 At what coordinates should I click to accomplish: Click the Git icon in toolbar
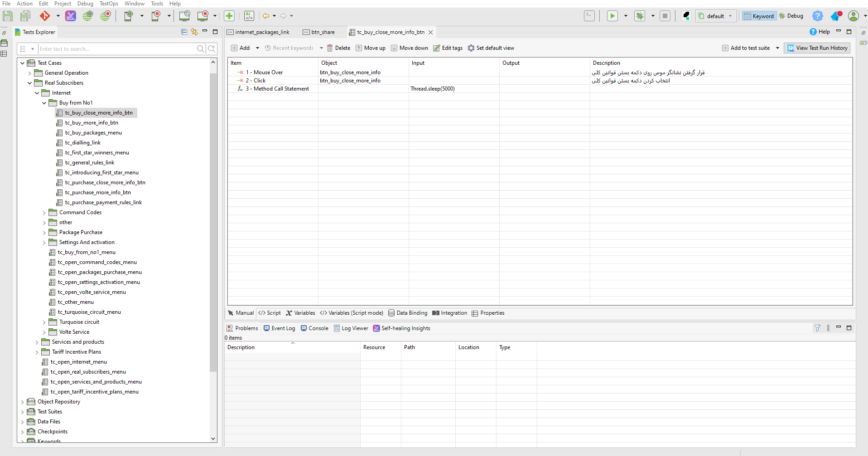point(45,16)
